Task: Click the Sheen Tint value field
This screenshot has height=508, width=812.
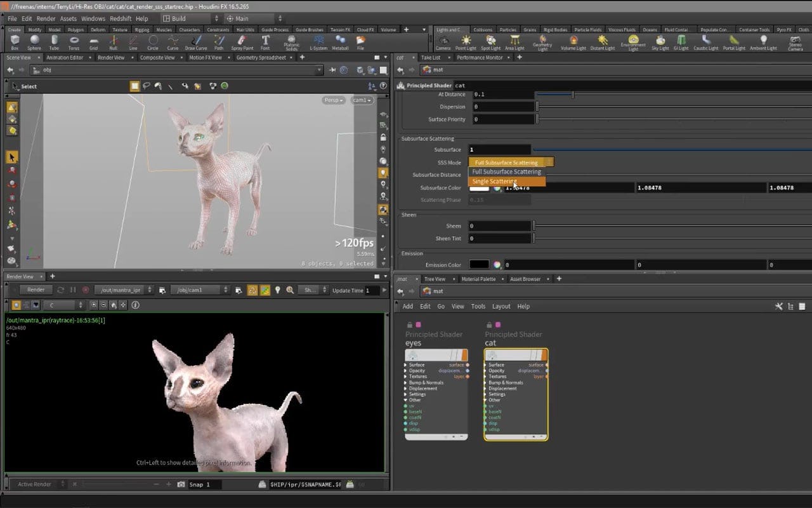Action: pyautogui.click(x=500, y=239)
